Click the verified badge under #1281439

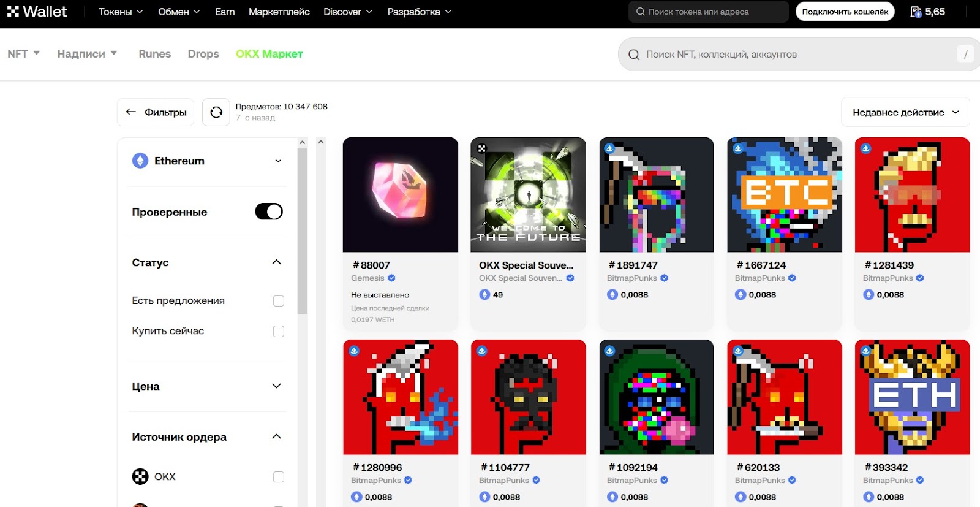tap(920, 278)
